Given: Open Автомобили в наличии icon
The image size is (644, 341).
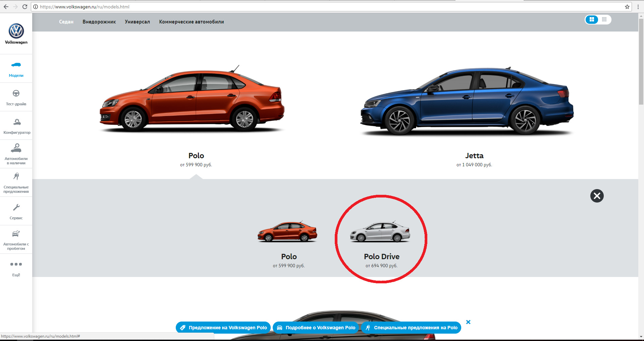Looking at the screenshot, I should click(16, 148).
